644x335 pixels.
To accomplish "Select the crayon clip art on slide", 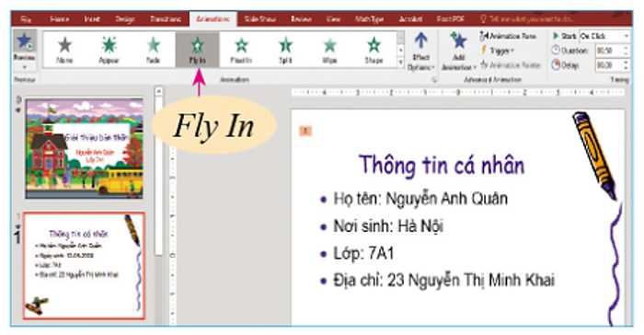I will click(x=594, y=156).
